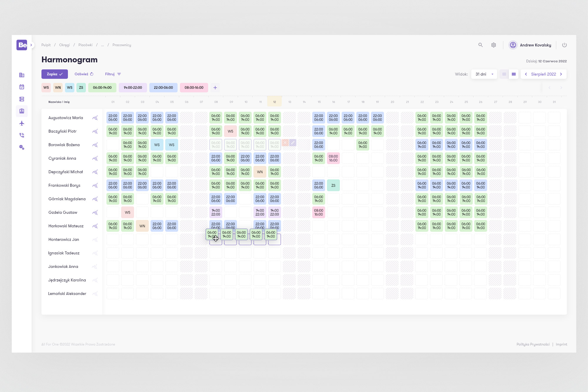Open the Widok 31 dni dropdown
Screen dimensions: 588x392
pos(484,74)
